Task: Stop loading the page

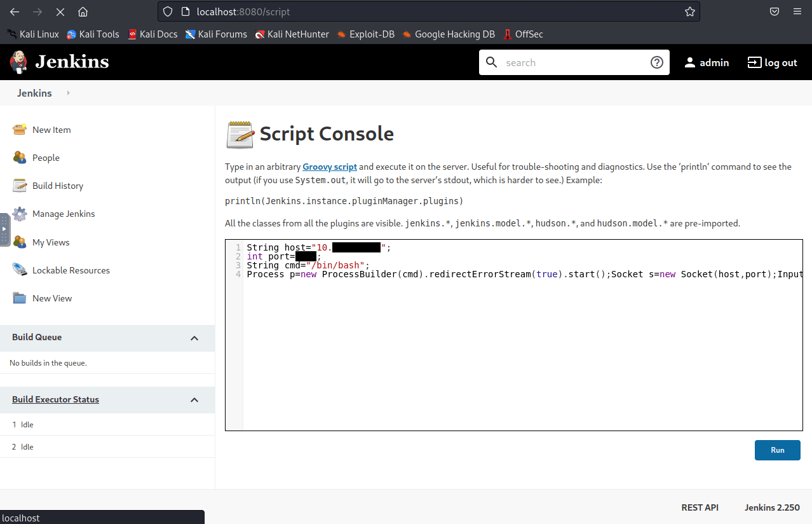Action: pos(60,11)
